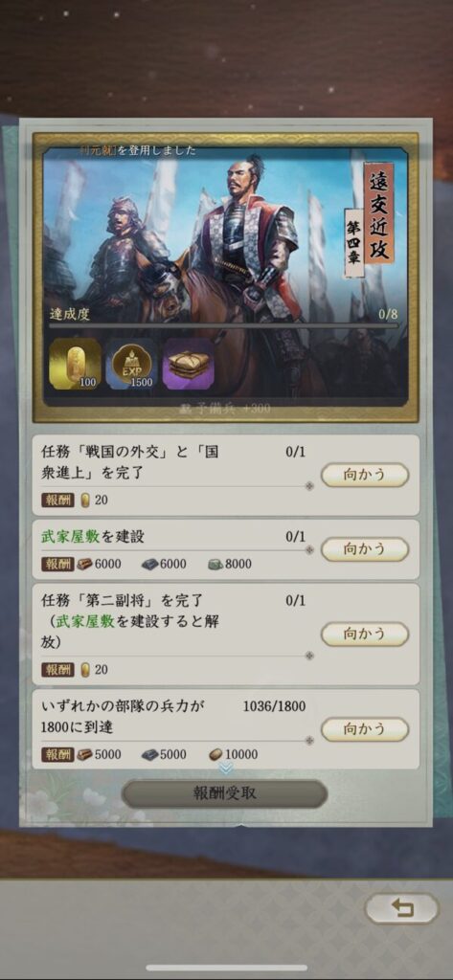Image resolution: width=453 pixels, height=980 pixels.
Task: Tap the gold koban reward icon labeled 100
Action: (x=75, y=364)
